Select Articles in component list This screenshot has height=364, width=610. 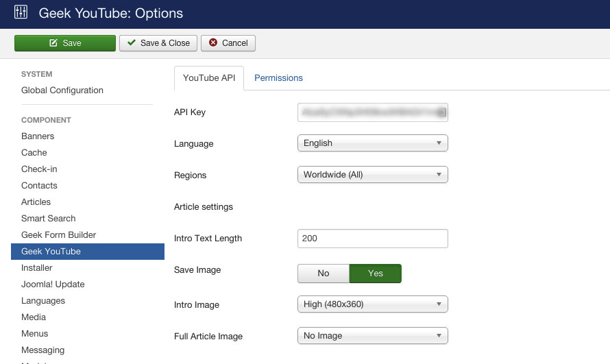click(36, 202)
